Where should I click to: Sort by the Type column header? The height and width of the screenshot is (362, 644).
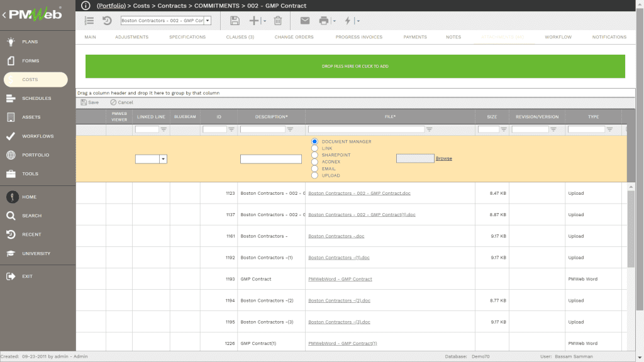(x=593, y=117)
